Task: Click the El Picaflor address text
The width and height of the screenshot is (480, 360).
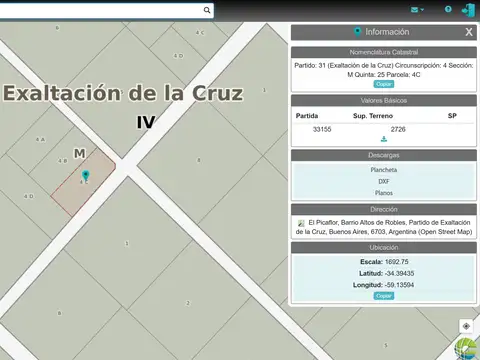Action: [x=384, y=227]
